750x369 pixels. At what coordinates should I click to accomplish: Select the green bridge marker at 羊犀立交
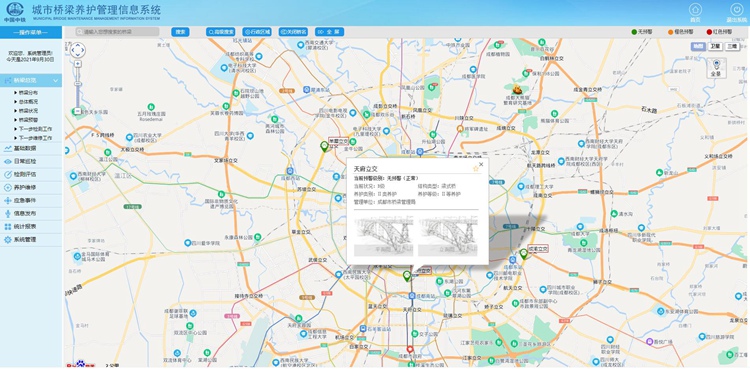(324, 146)
